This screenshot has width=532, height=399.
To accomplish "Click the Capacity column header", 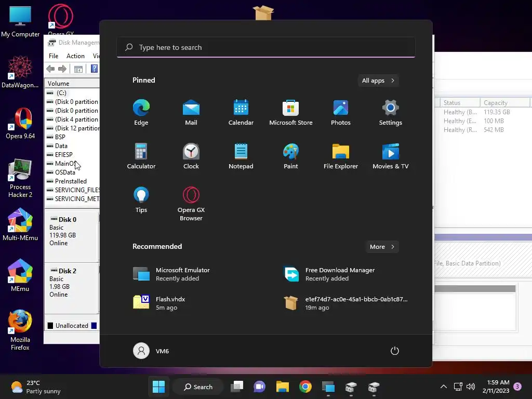I will [505, 103].
